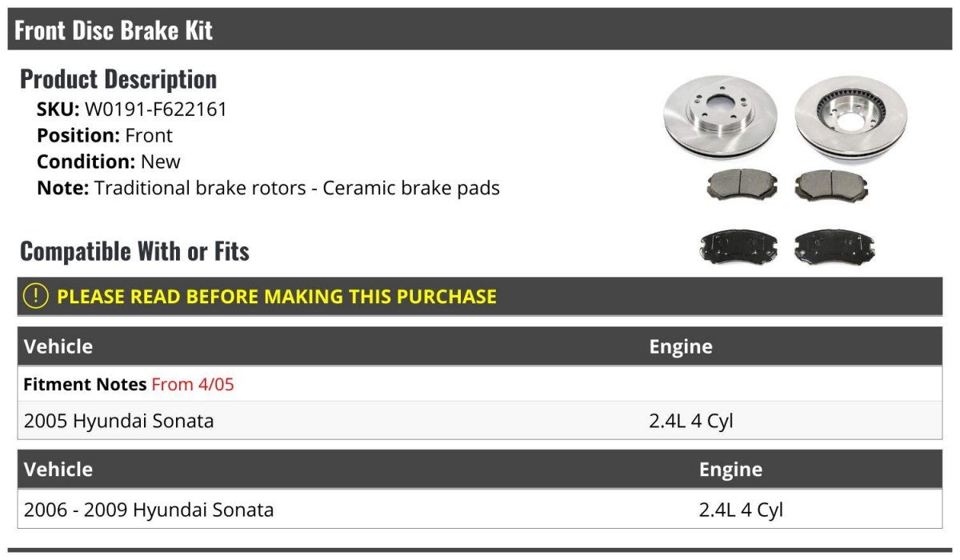Click the bottom-left brake pad backing plate image
Image resolution: width=960 pixels, height=560 pixels.
click(738, 247)
